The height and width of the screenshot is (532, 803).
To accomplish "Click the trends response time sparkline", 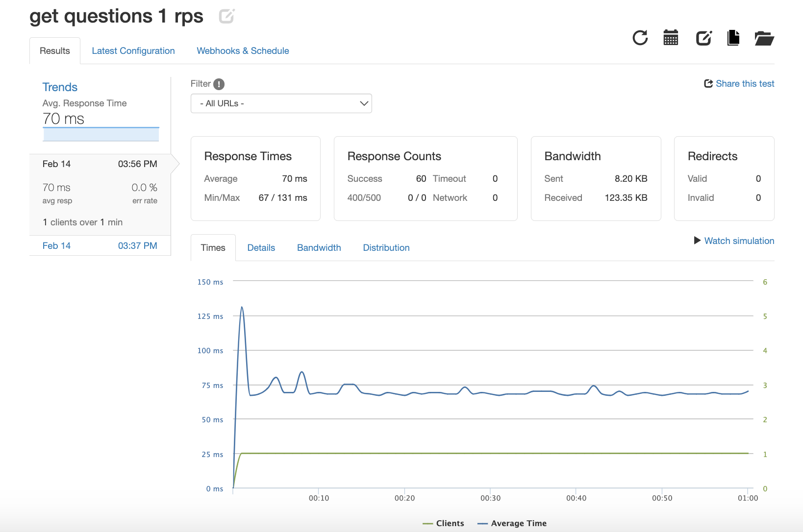I will tap(101, 134).
